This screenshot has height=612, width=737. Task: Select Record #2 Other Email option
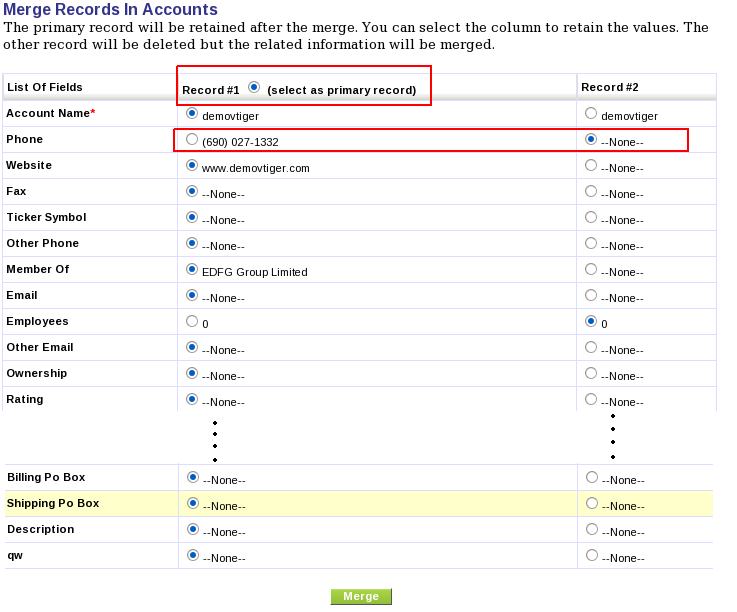[x=591, y=348]
